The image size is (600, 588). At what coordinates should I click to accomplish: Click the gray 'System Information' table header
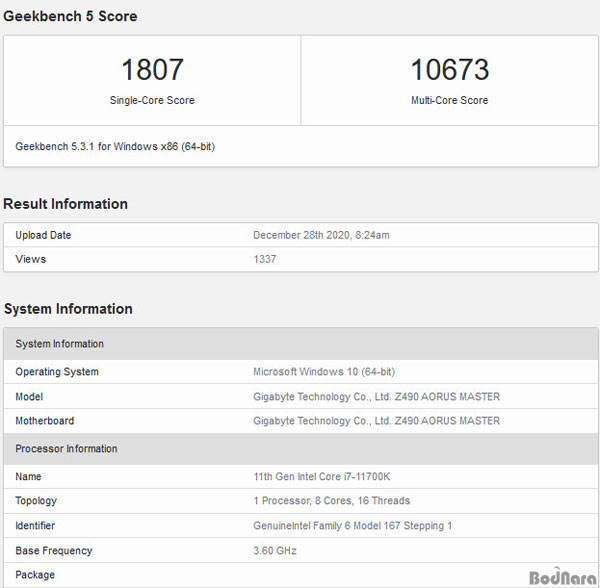point(301,344)
